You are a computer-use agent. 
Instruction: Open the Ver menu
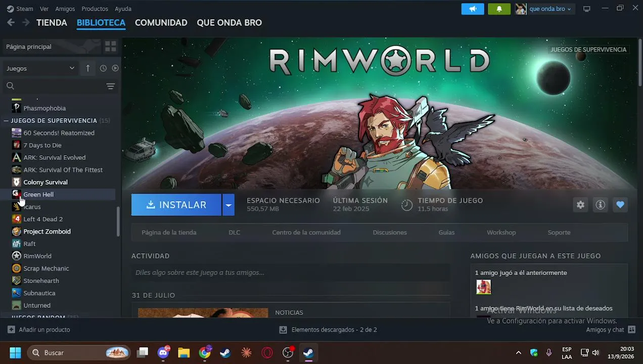[x=44, y=9]
